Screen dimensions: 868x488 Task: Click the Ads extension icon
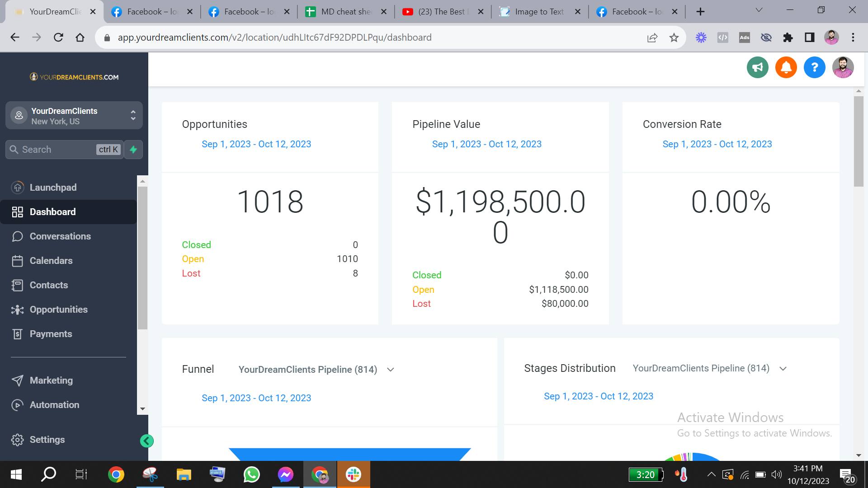(x=745, y=38)
